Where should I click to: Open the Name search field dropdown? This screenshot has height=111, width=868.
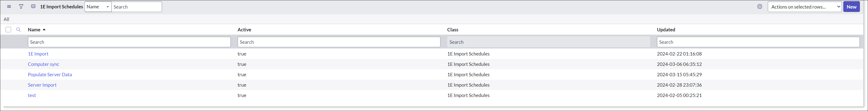coord(98,7)
